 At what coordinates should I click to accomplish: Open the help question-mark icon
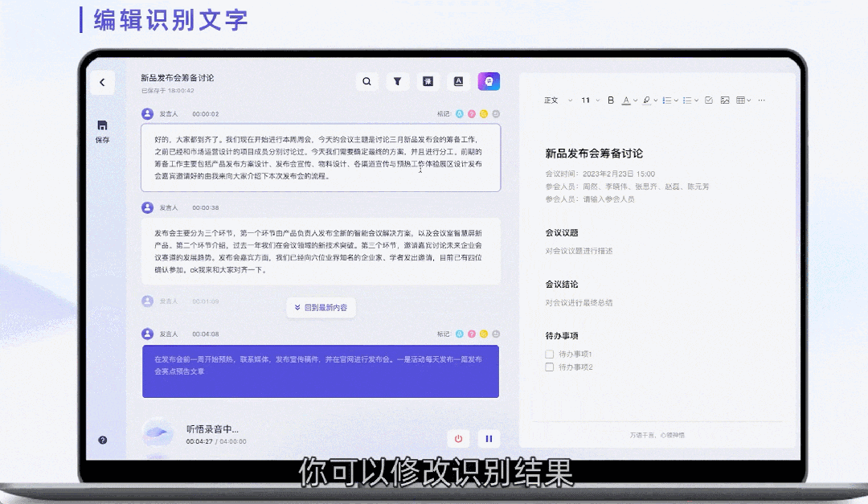coord(102,440)
